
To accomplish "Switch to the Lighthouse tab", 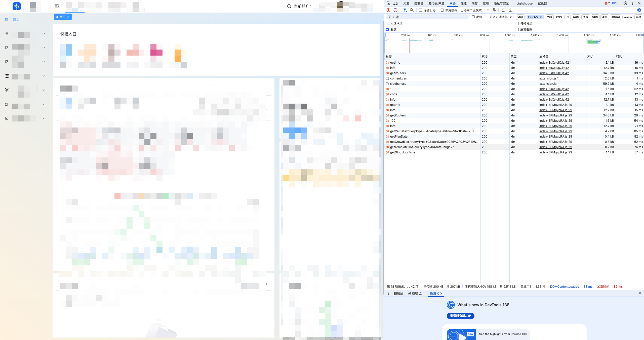I will tap(524, 3).
